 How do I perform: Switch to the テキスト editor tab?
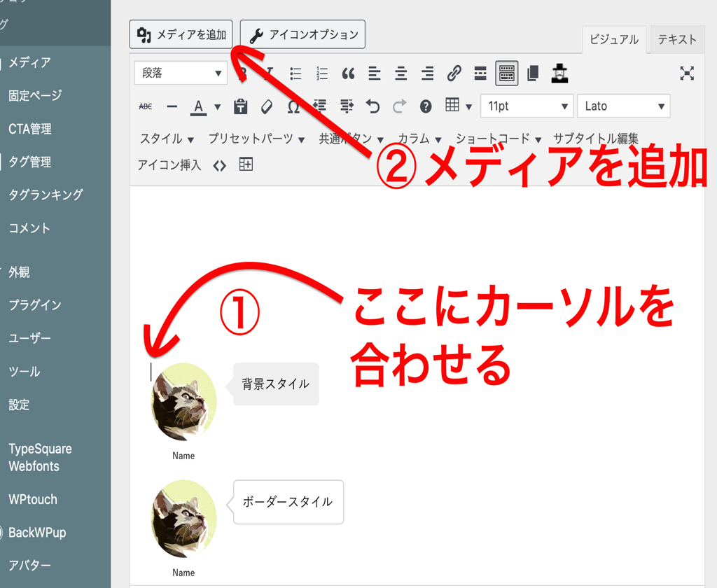[x=676, y=40]
